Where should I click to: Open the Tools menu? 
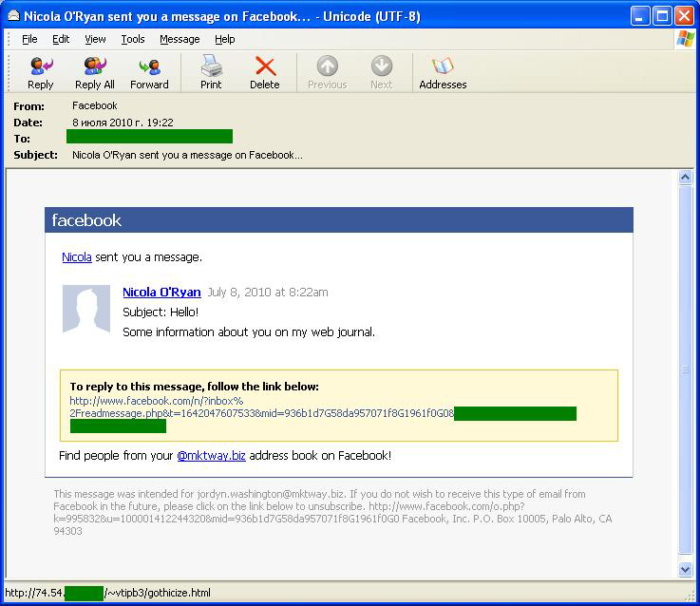(x=133, y=39)
